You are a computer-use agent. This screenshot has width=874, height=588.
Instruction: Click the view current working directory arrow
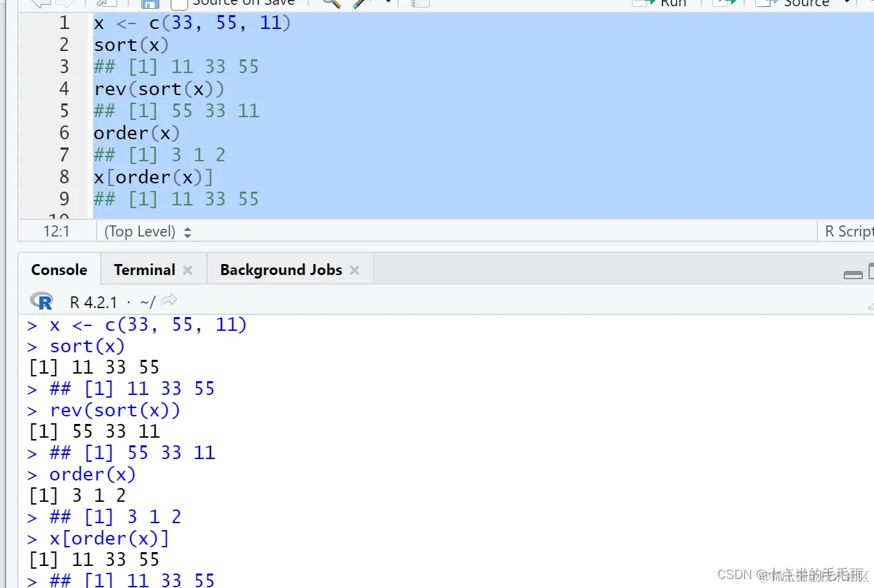[169, 301]
